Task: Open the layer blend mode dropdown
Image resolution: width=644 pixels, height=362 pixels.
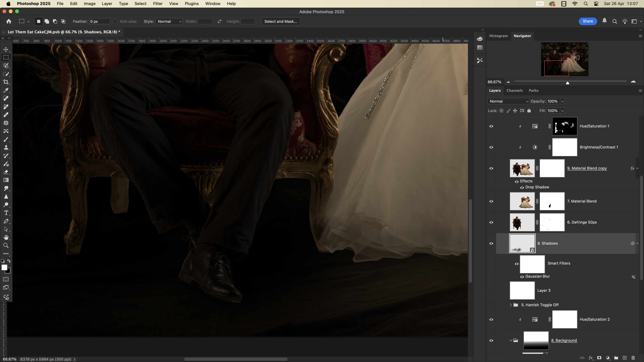Action: (x=508, y=101)
